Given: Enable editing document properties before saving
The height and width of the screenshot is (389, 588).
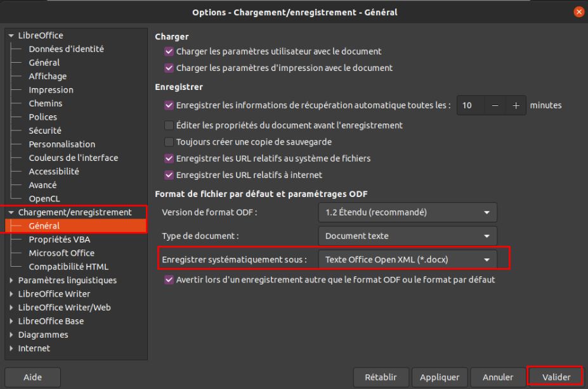Looking at the screenshot, I should (x=169, y=125).
